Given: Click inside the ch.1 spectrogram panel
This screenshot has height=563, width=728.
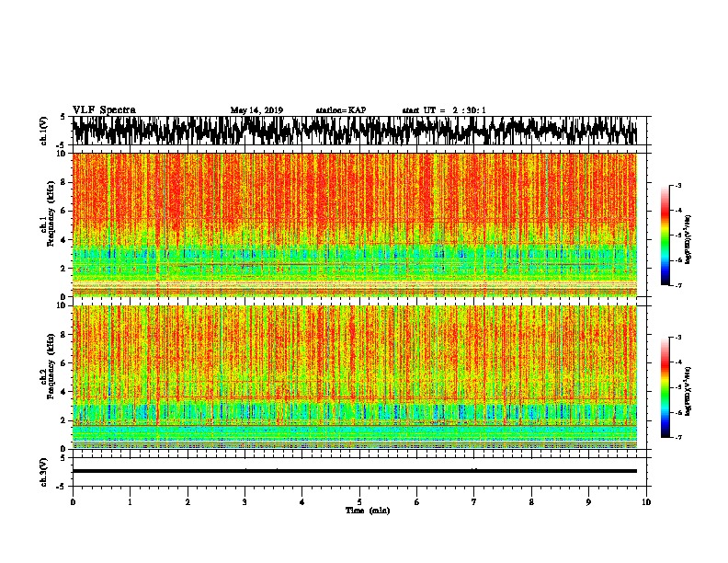Looking at the screenshot, I should [354, 224].
